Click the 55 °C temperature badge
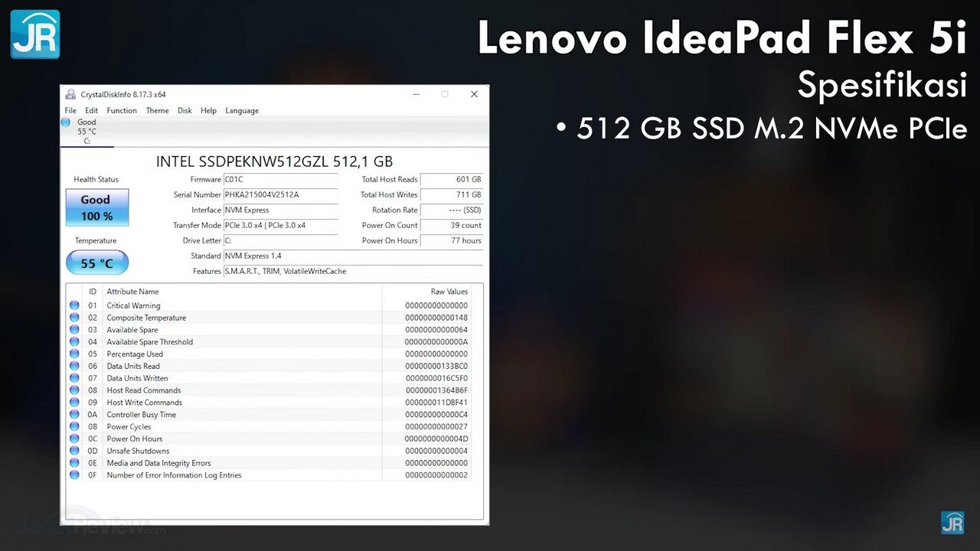The width and height of the screenshot is (980, 551). pyautogui.click(x=97, y=262)
